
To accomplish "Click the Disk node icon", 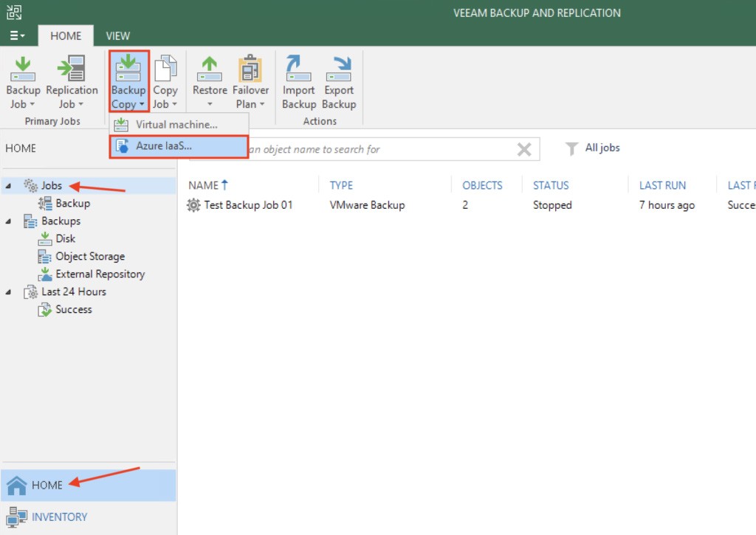I will click(x=45, y=238).
